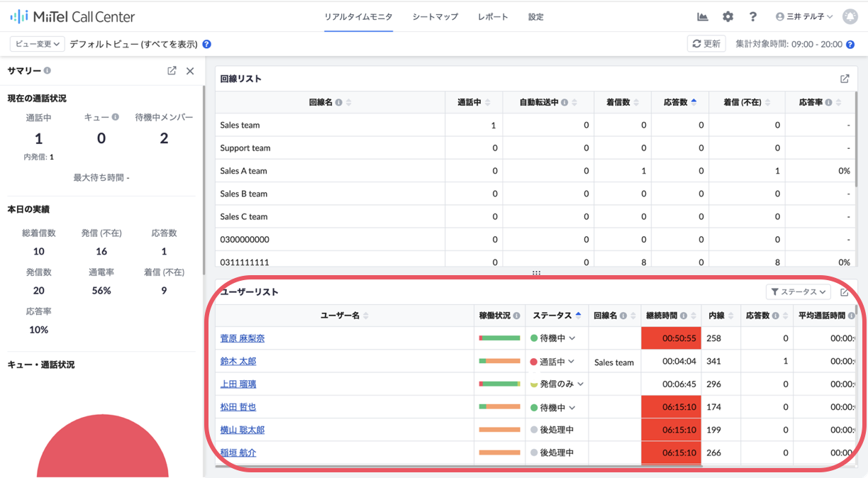Click help icon next to デフォルトビュー
This screenshot has width=868, height=478.
click(x=207, y=44)
